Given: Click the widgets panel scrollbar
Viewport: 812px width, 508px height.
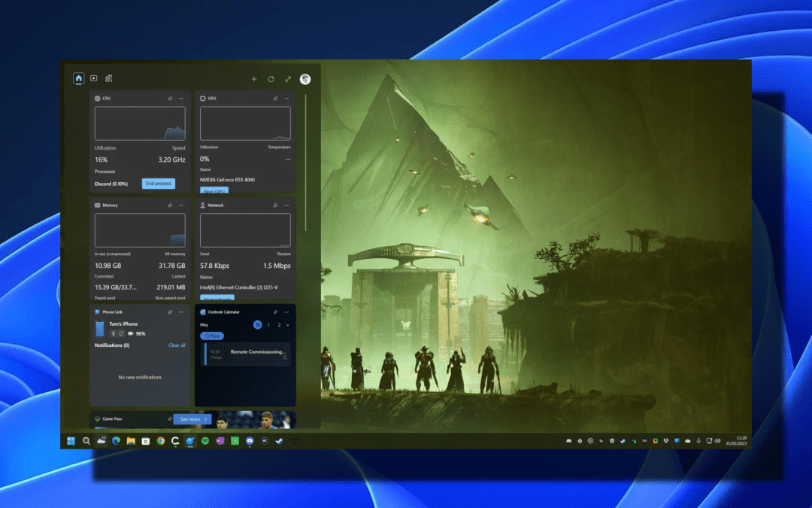Looking at the screenshot, I should pyautogui.click(x=305, y=162).
